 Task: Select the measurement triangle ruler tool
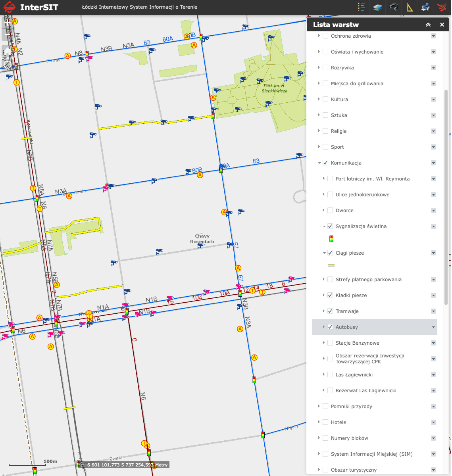point(410,7)
